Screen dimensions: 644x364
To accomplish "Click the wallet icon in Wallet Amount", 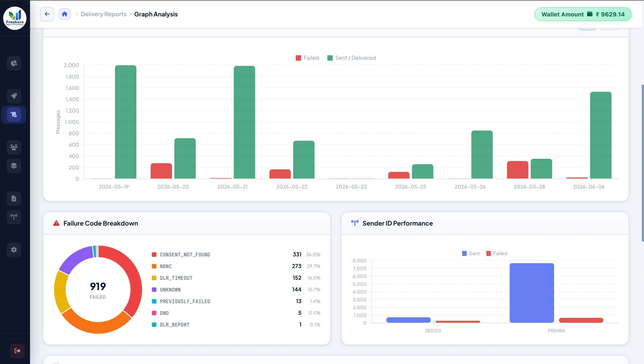I will pyautogui.click(x=590, y=14).
